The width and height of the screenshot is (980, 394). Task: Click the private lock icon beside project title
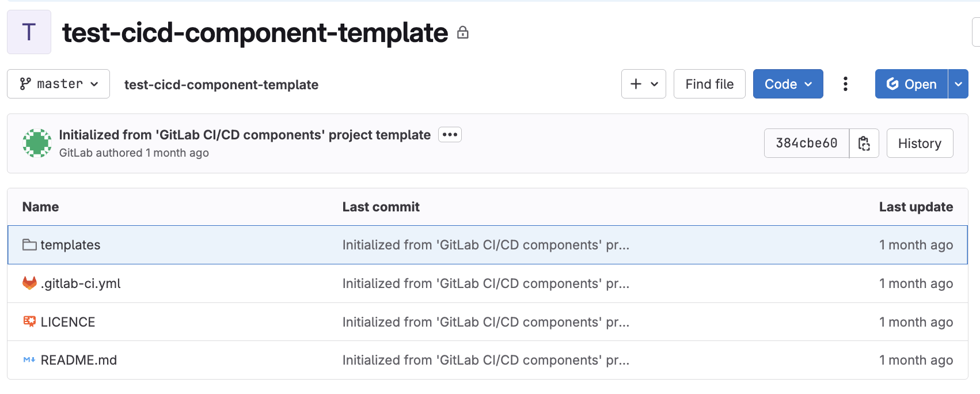[462, 33]
